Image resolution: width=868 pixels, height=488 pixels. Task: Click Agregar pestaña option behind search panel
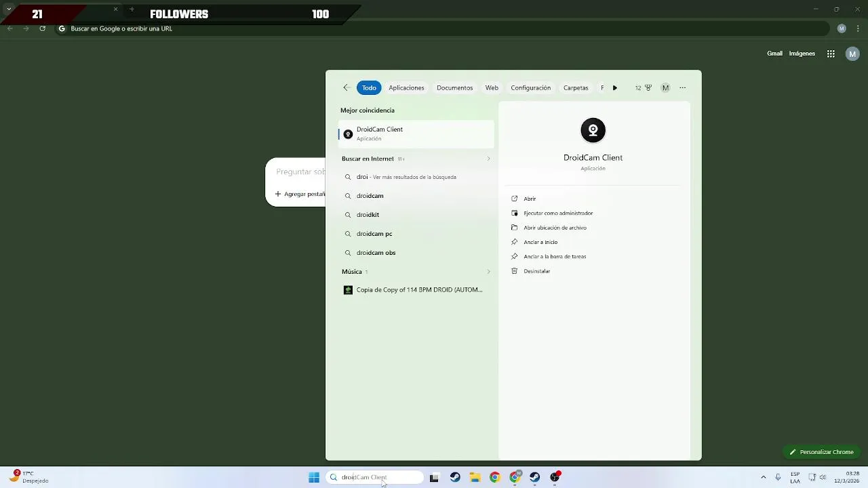[x=300, y=194]
